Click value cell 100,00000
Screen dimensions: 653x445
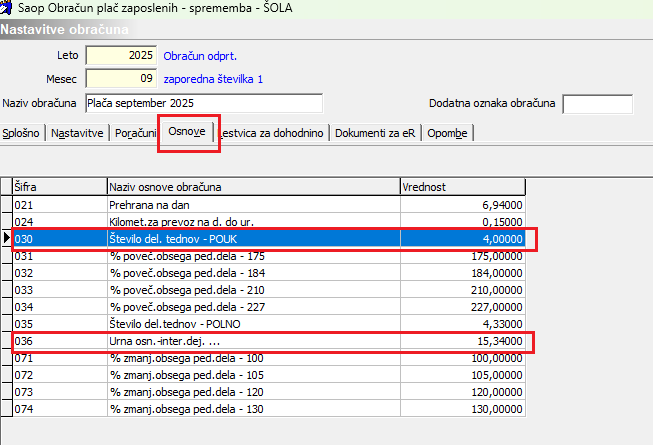click(x=463, y=358)
